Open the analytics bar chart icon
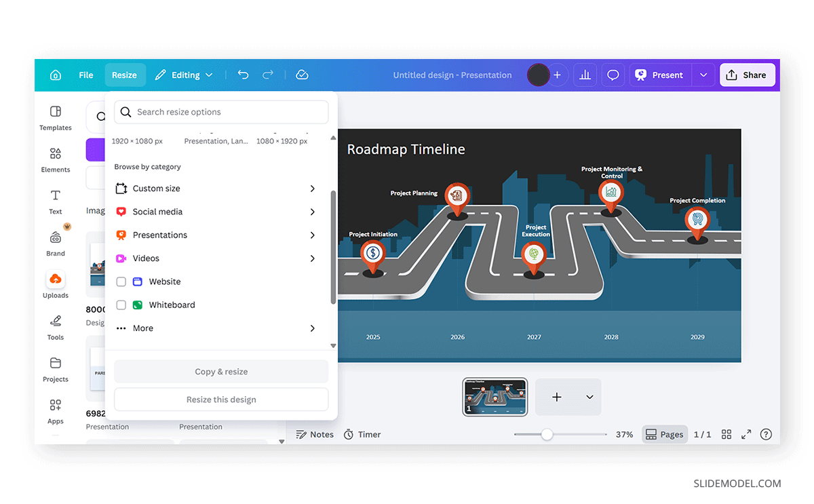Image resolution: width=814 pixels, height=504 pixels. 585,75
